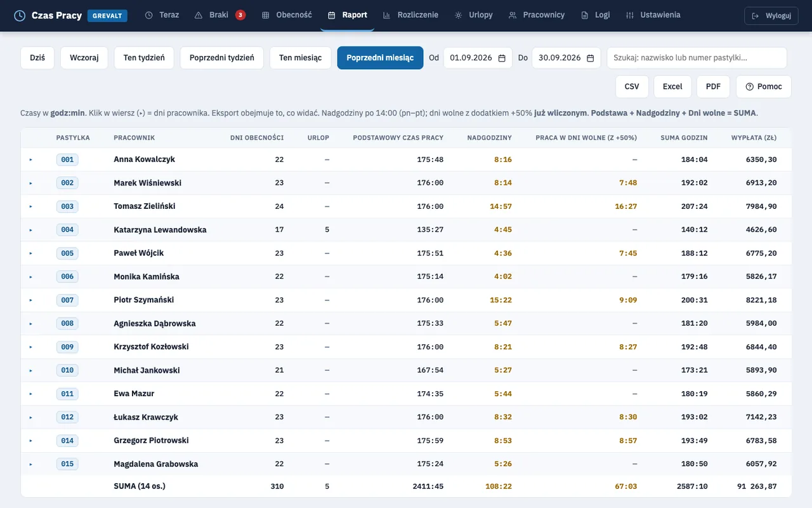Choose Ten tydzień range
812x508 pixels.
click(144, 58)
